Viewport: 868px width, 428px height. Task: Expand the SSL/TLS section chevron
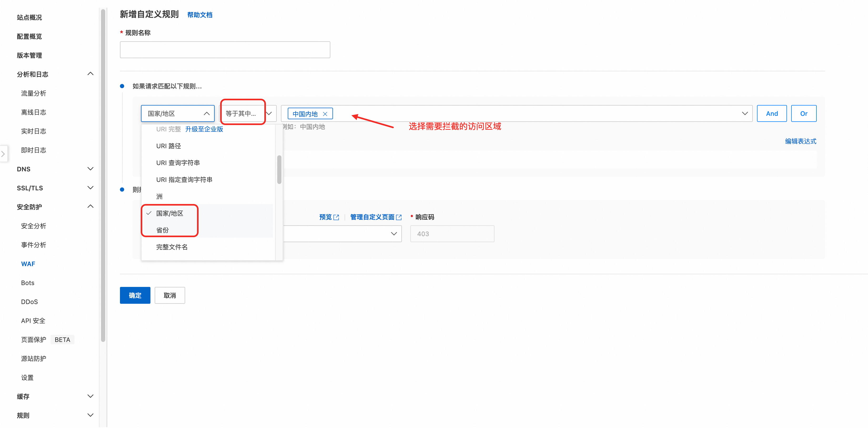point(90,187)
